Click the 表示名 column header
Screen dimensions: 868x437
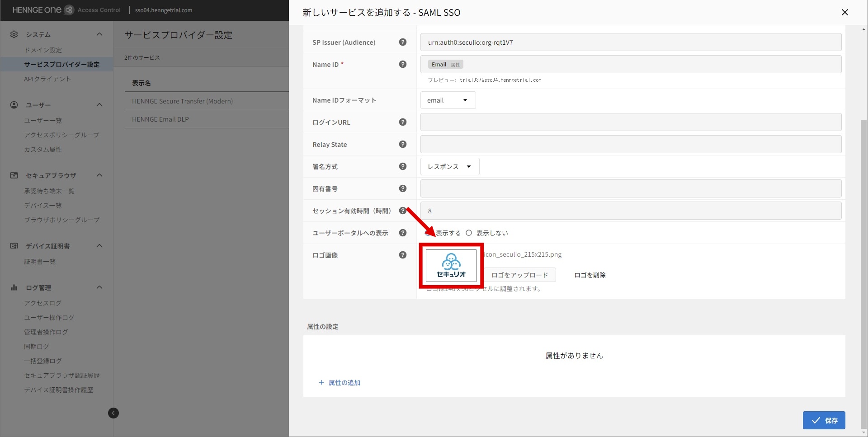[x=142, y=83]
